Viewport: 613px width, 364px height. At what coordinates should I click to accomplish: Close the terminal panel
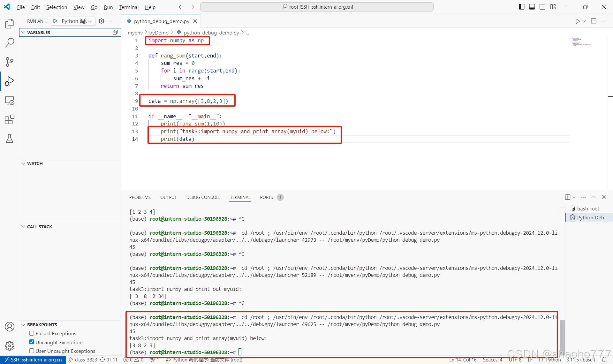(x=604, y=197)
